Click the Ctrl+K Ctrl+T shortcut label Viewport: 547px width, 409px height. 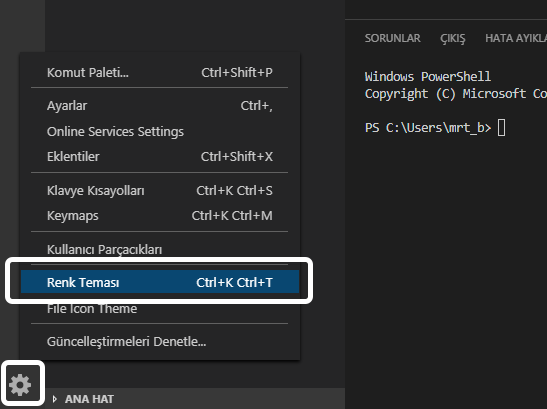(234, 282)
